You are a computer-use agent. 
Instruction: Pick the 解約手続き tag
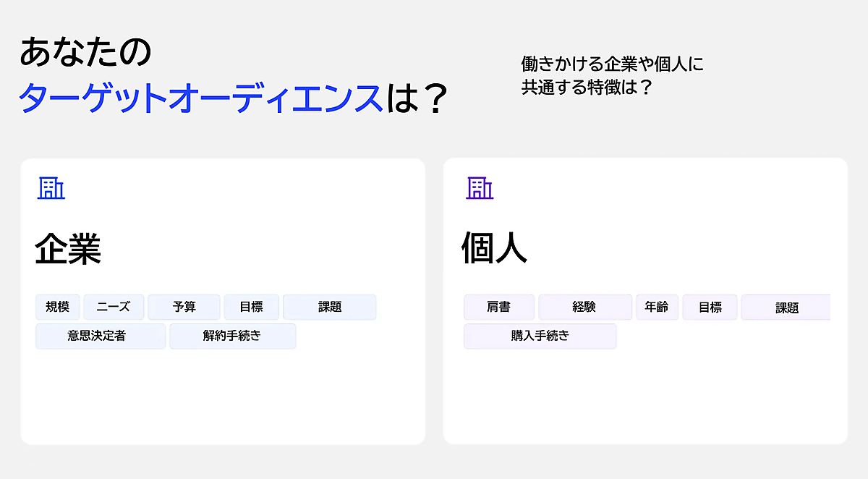point(232,336)
